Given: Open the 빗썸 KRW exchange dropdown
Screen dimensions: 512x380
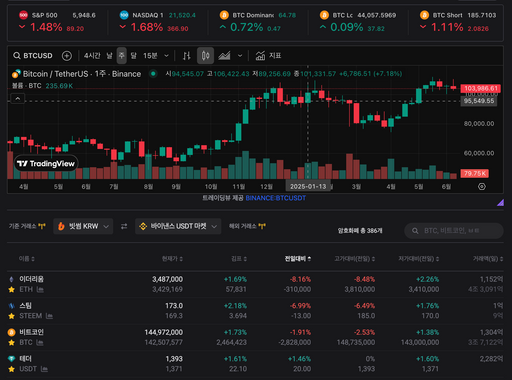Looking at the screenshot, I should point(83,226).
